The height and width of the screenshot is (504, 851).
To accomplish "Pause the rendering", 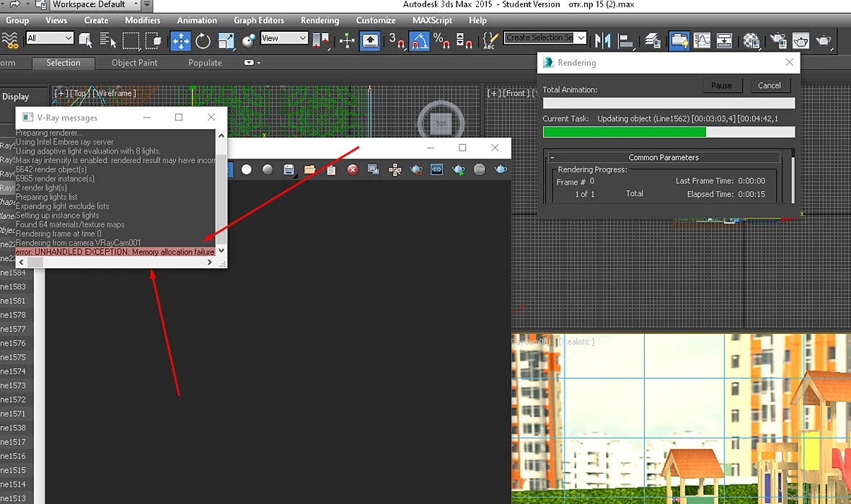I will pyautogui.click(x=722, y=86).
